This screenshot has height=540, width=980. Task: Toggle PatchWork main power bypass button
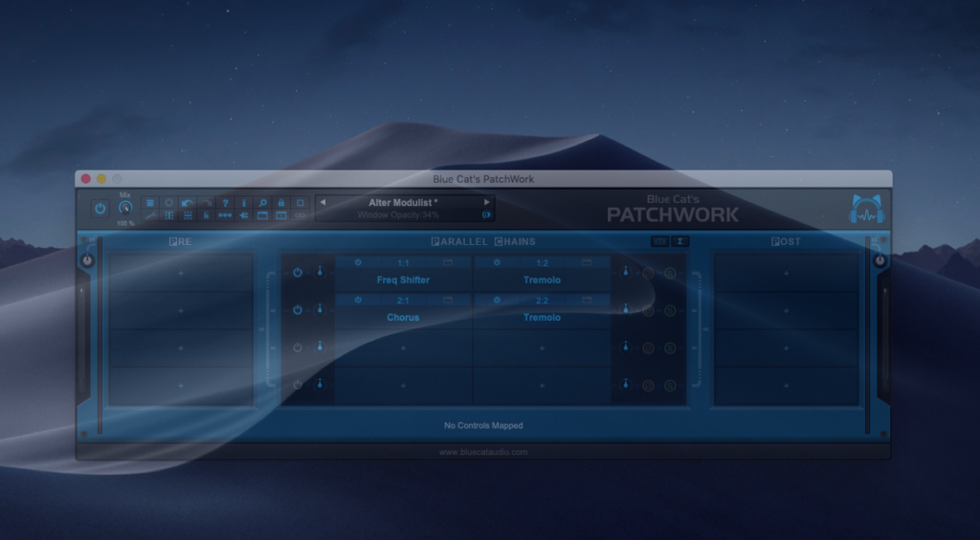click(100, 208)
